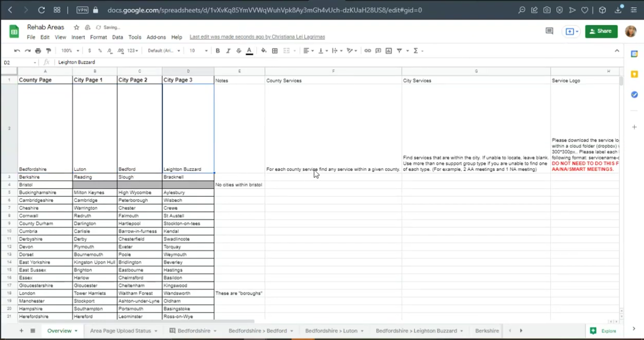Toggle italic formatting
The image size is (644, 340).
click(x=228, y=51)
